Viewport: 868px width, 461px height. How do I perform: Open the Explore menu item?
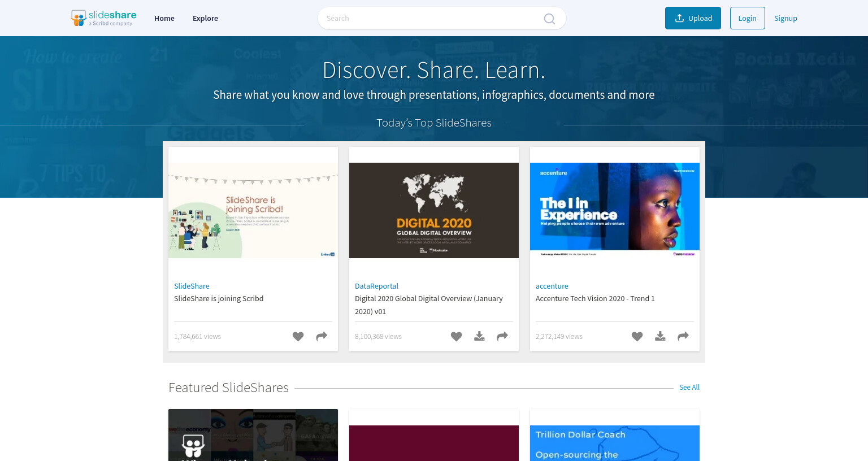click(x=205, y=18)
